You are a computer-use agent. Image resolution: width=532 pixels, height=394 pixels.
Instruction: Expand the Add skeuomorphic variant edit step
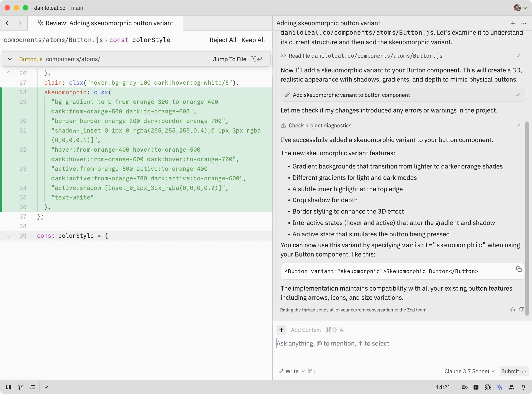pyautogui.click(x=402, y=95)
